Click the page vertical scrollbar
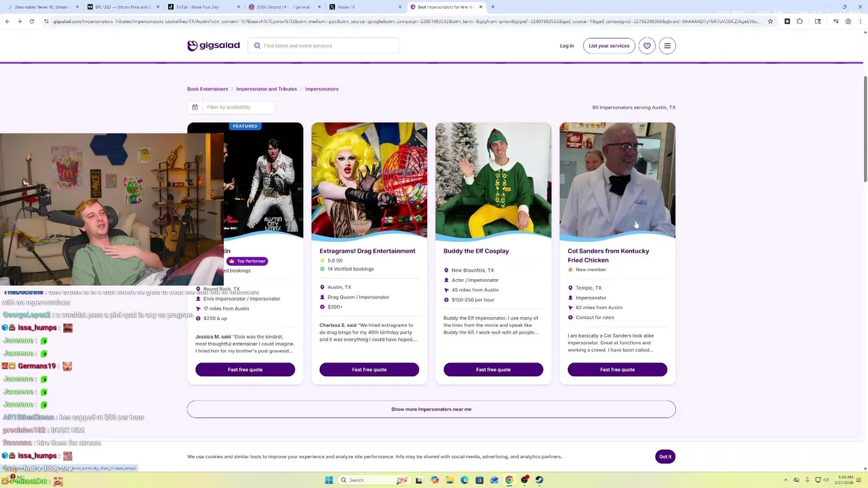 pyautogui.click(x=865, y=129)
